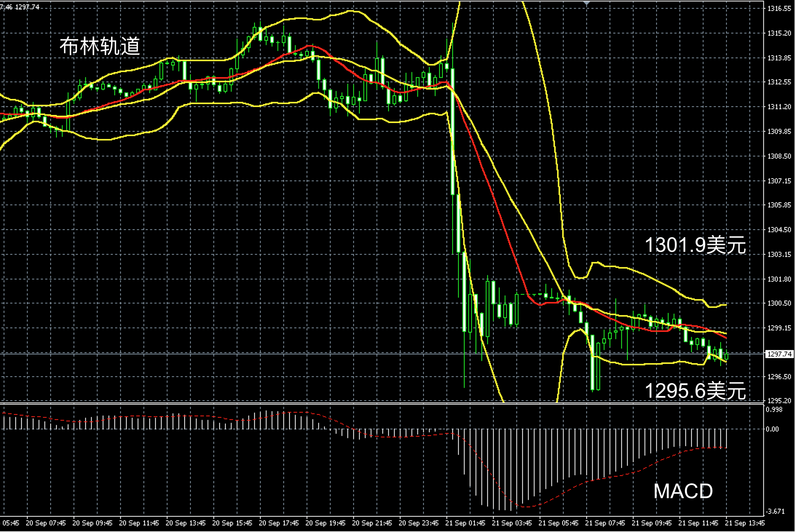This screenshot has height=532, width=796.
Task: Click the current price tag 1297.74
Action: [x=779, y=354]
